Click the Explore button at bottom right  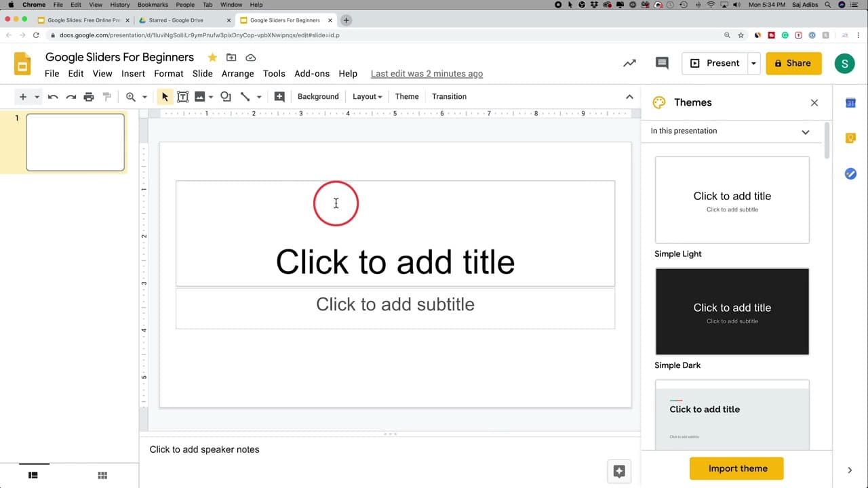(619, 472)
